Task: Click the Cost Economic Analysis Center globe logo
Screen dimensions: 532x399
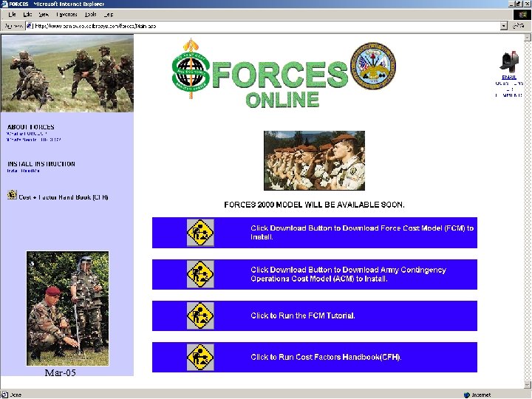Action: click(191, 69)
